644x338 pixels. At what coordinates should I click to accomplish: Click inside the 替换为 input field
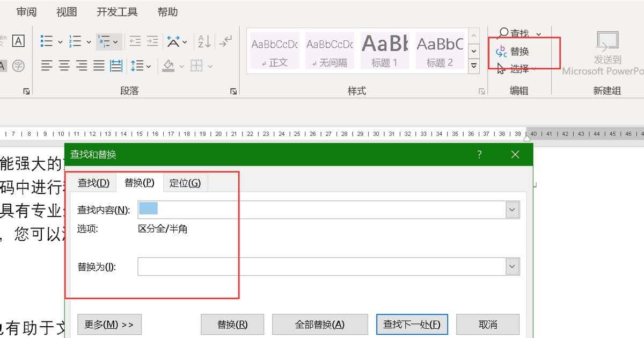tap(322, 266)
